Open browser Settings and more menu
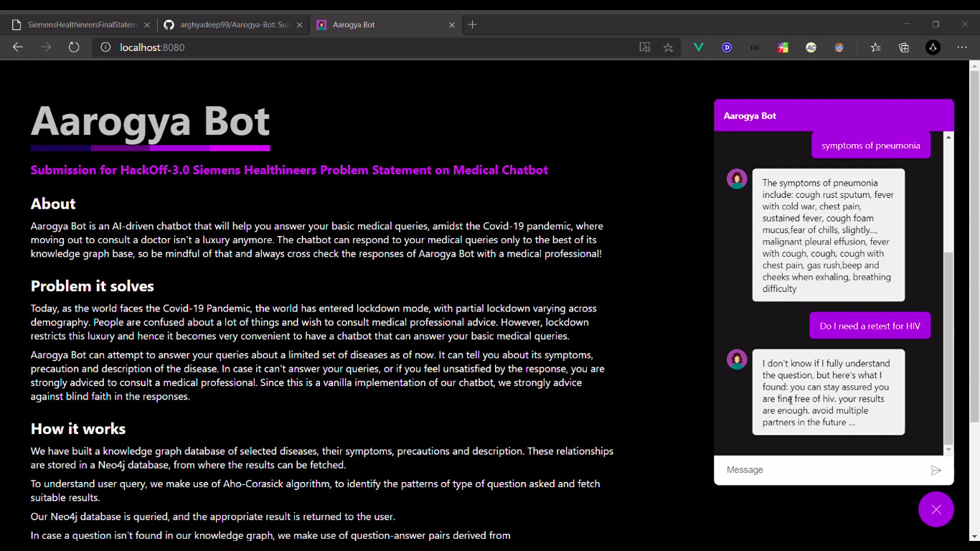 click(962, 47)
